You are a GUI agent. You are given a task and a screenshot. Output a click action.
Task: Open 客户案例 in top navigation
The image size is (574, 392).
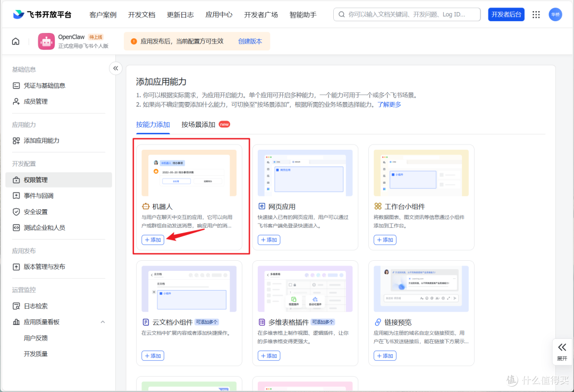pos(103,15)
